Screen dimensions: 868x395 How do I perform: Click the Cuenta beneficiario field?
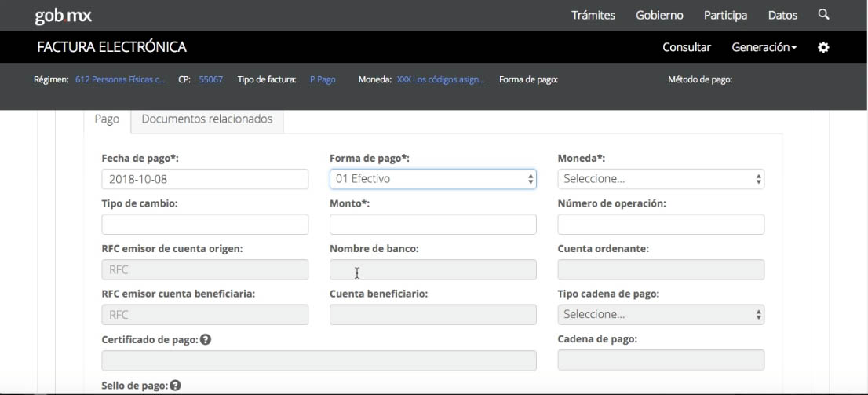click(x=433, y=314)
